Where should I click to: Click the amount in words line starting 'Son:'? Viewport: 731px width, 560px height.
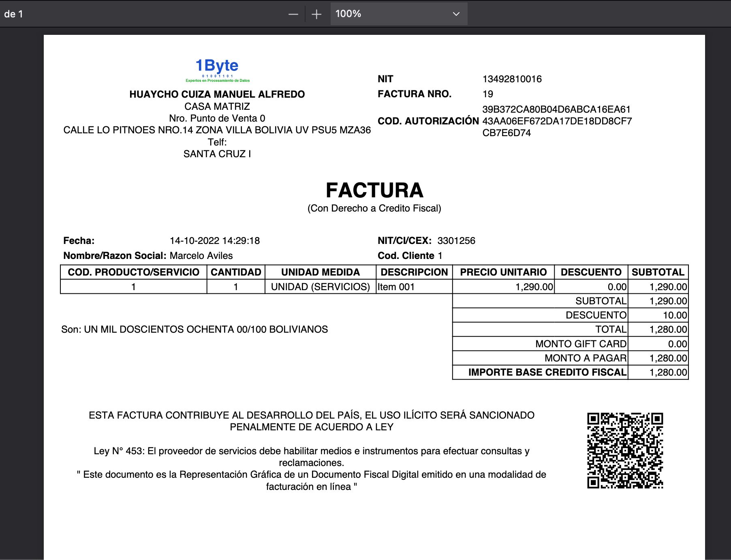[x=195, y=329]
